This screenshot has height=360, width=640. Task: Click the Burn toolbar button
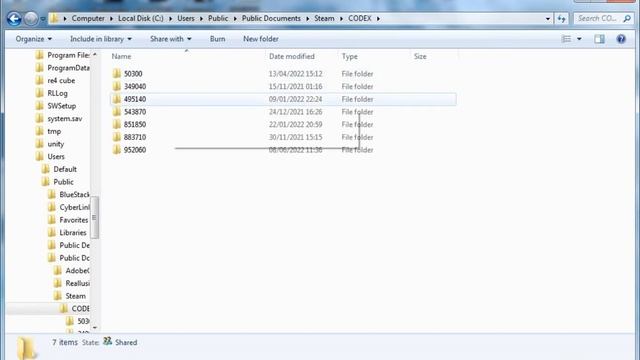pos(218,39)
